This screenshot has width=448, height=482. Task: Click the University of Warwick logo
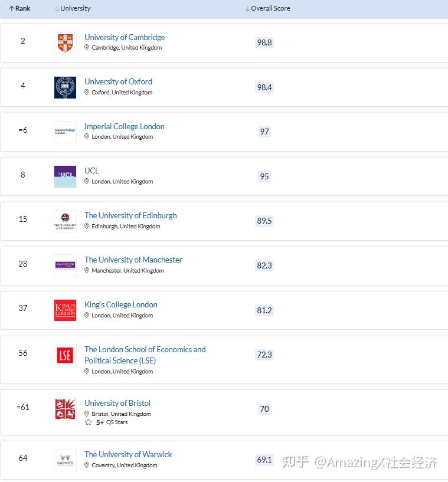pos(65,460)
